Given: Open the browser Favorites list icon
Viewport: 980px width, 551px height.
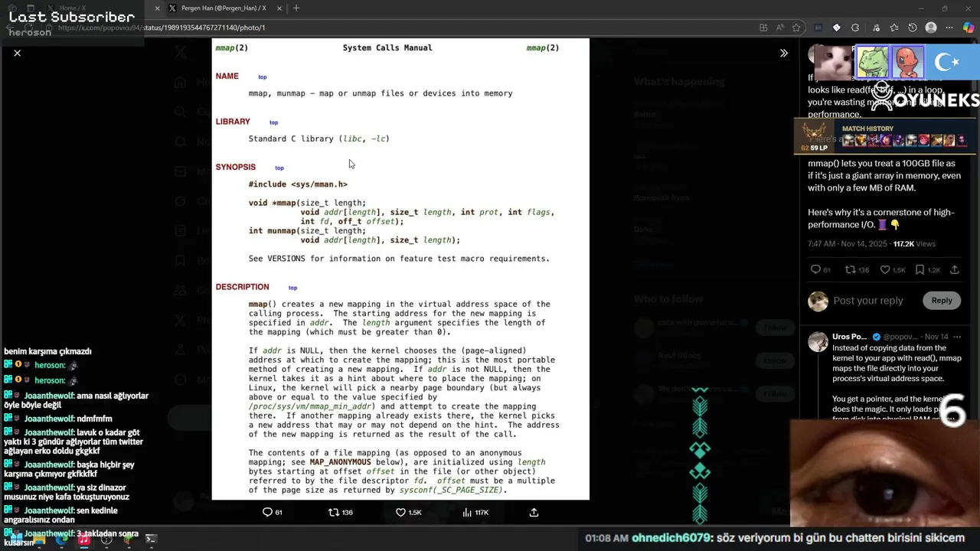Looking at the screenshot, I should pos(893,28).
